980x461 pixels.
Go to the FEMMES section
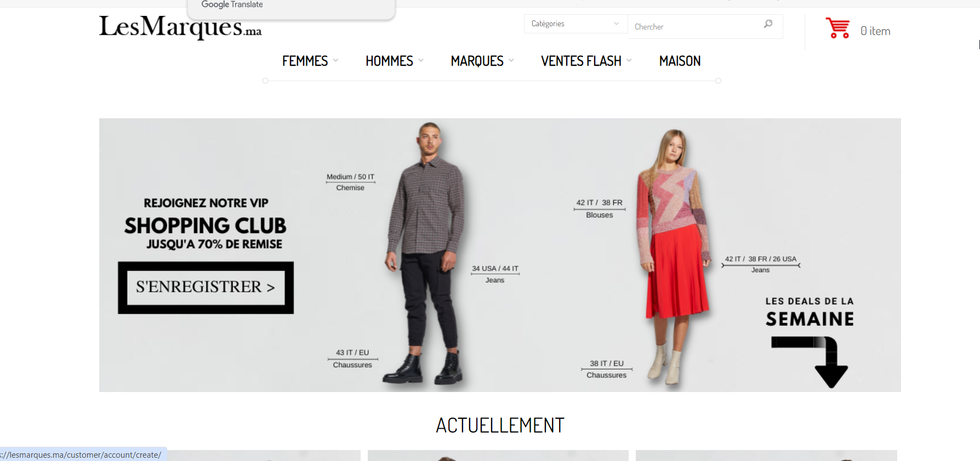click(305, 61)
